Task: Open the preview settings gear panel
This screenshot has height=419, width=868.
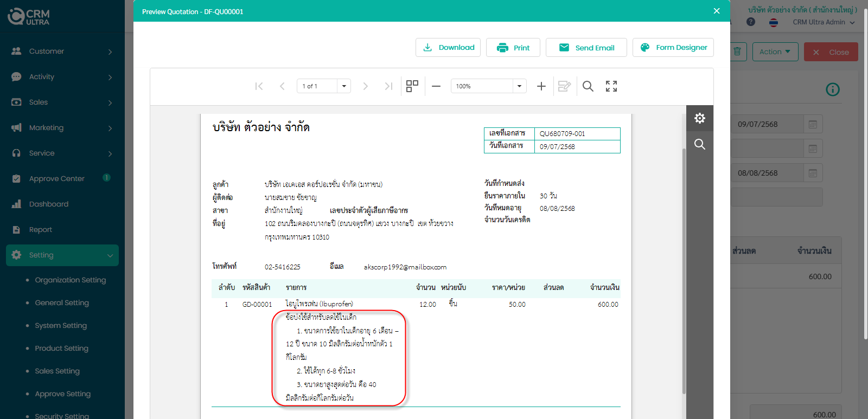Action: click(700, 118)
